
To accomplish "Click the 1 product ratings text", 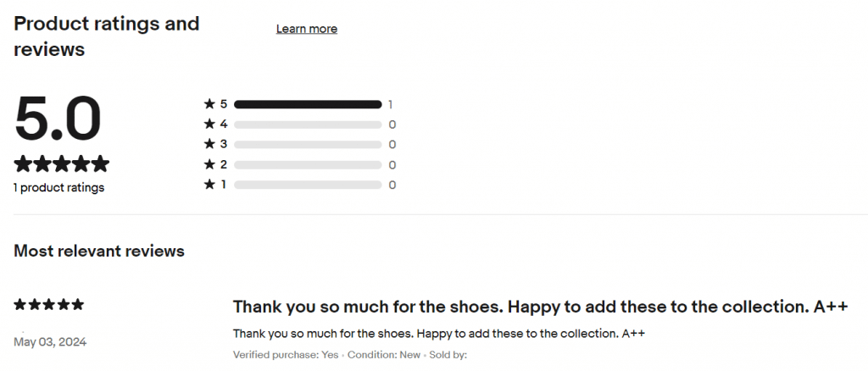I will 58,188.
